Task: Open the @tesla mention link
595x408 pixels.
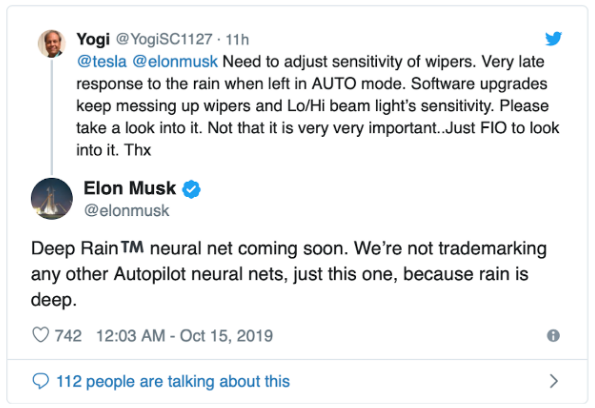Action: (x=102, y=61)
